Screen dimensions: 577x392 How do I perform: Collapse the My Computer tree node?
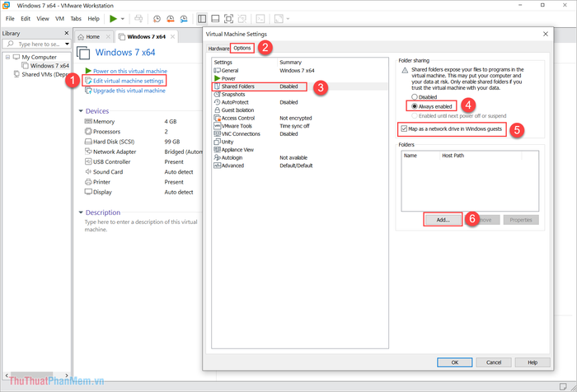point(7,57)
